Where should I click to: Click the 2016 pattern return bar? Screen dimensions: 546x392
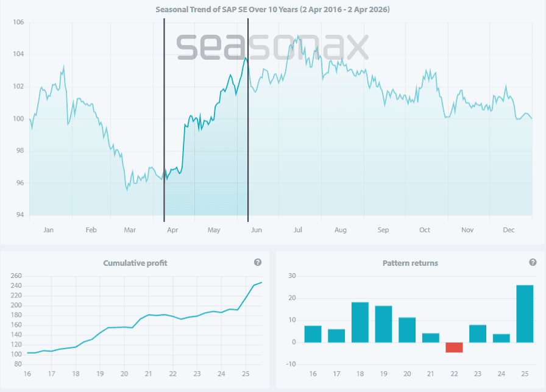(313, 333)
